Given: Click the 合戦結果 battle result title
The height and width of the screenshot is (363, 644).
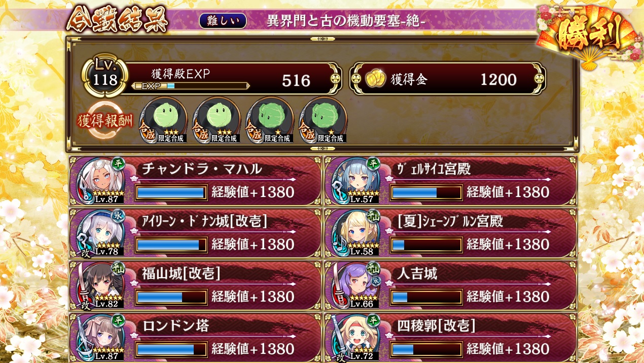Looking at the screenshot, I should pos(118,20).
